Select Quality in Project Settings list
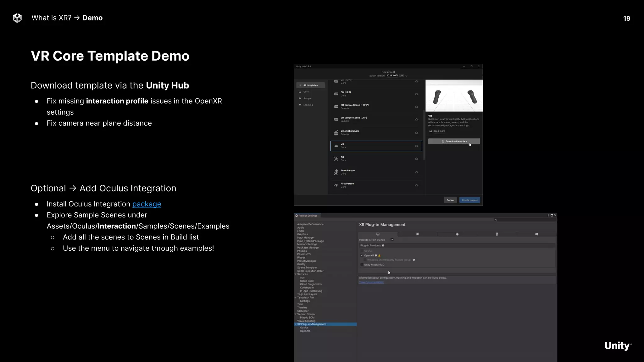This screenshot has width=644, height=362. pos(301,264)
